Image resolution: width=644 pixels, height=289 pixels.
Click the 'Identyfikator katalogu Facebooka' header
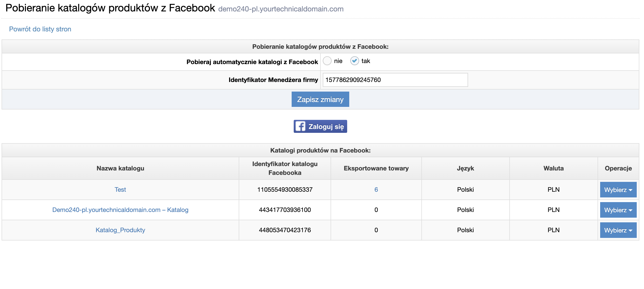pos(285,168)
